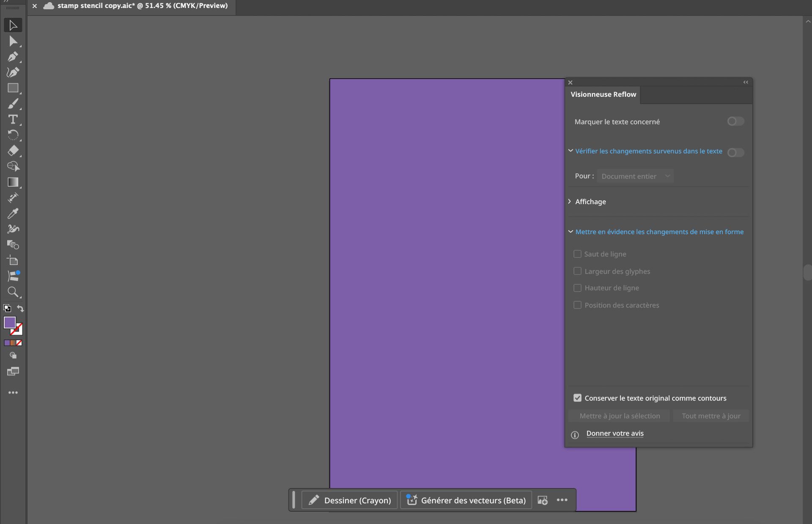Open the contextual taskbar overflow menu
Screen dimensions: 812x524
[x=562, y=500]
